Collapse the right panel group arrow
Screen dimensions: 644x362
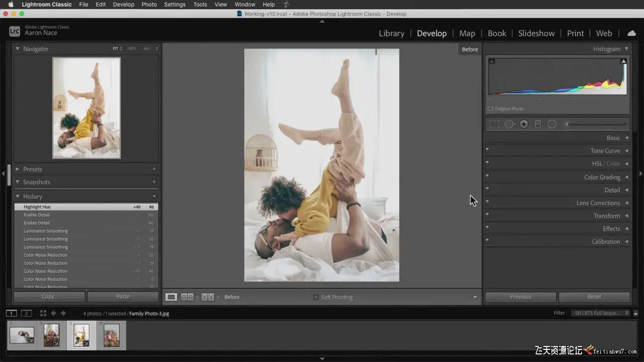[x=640, y=173]
